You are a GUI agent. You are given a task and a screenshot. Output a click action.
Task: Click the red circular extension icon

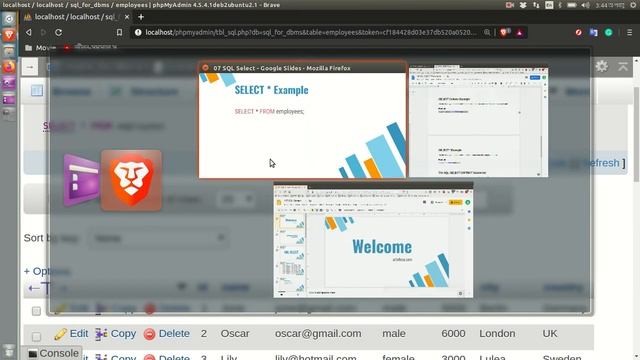tap(578, 33)
